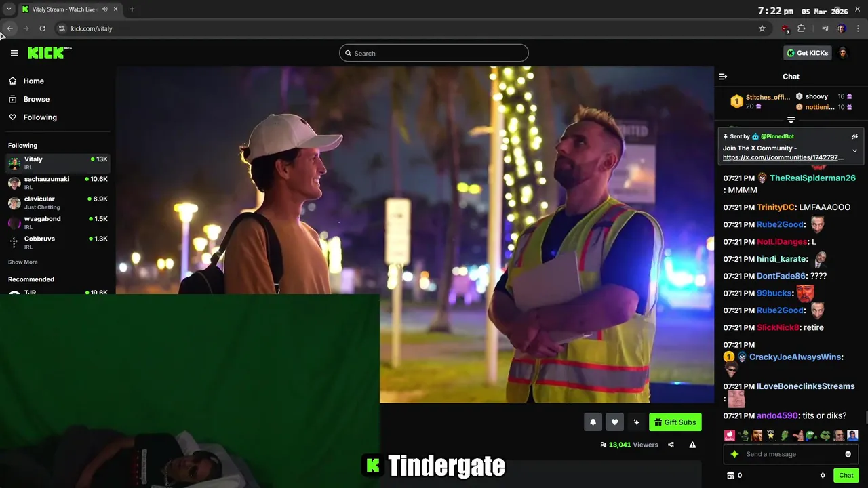Toggle stream notifications bell

[593, 422]
